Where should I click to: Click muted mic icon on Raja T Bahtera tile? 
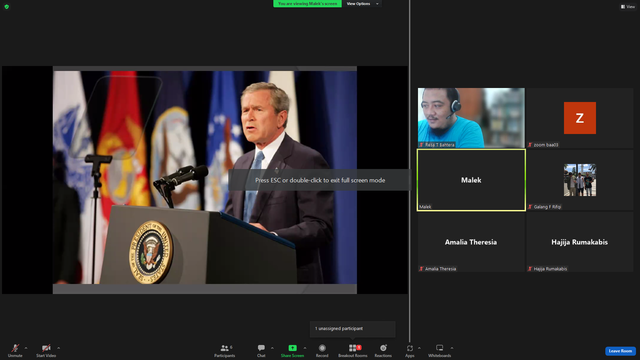tap(421, 145)
